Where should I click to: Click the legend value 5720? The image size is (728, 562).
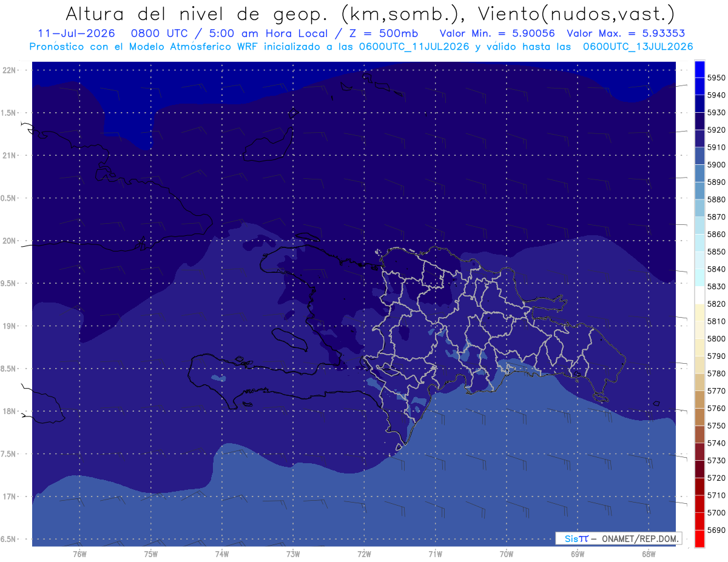click(716, 478)
